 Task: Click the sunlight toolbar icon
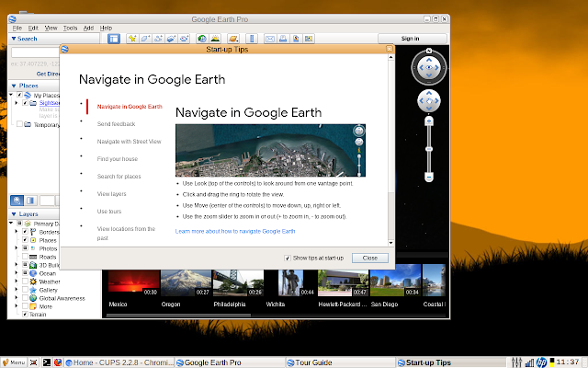click(x=215, y=39)
